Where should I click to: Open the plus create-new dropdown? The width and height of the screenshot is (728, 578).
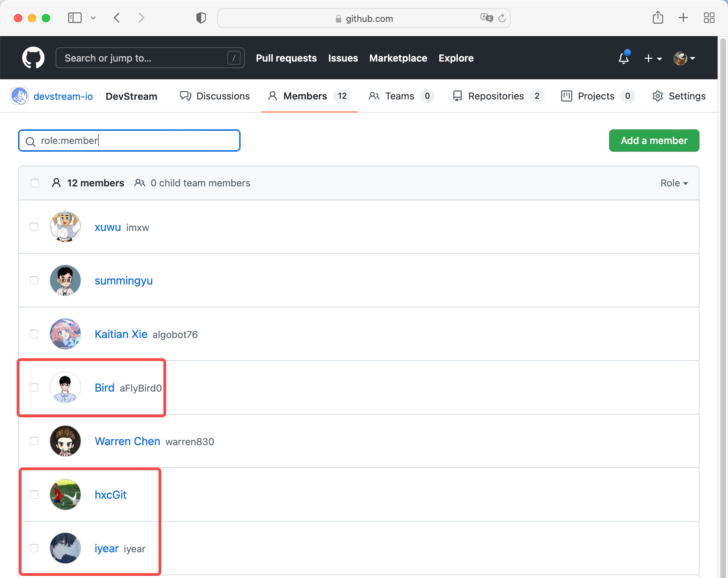tap(653, 58)
